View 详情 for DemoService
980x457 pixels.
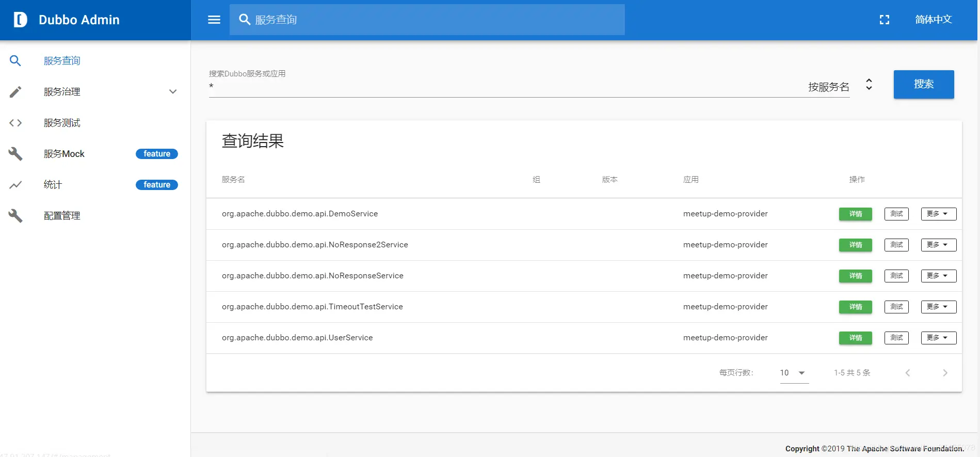(x=856, y=214)
